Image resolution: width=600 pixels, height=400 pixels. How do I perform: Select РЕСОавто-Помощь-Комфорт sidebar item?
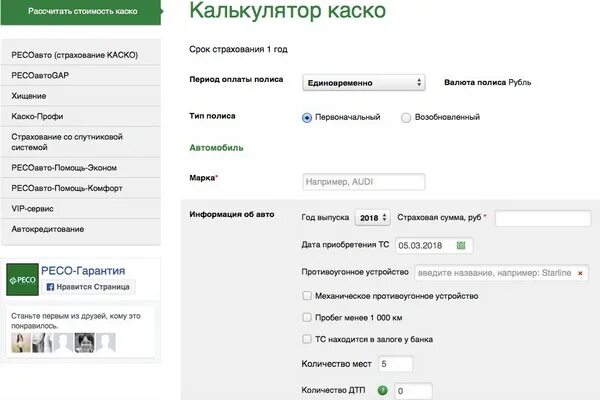(x=81, y=188)
